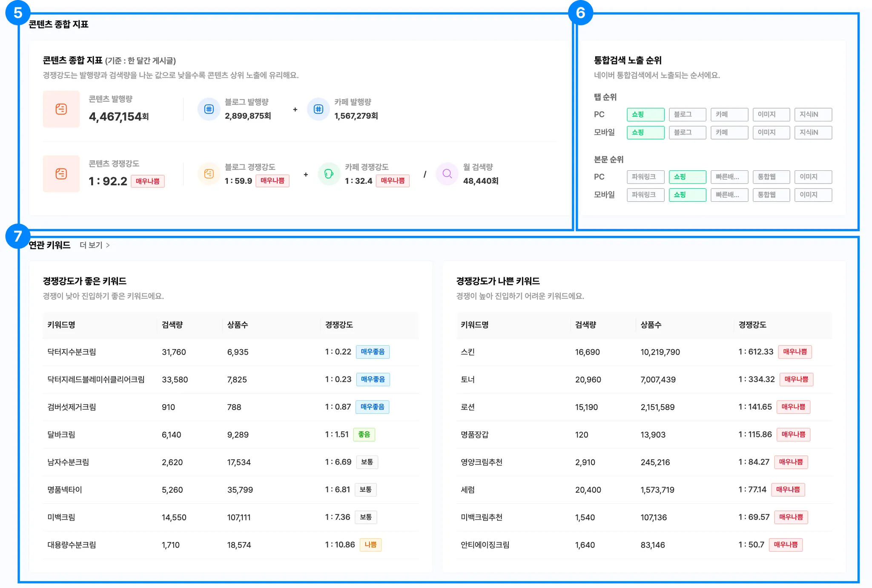Viewport: 872px width, 588px height.
Task: Click the content publication volume orange icon
Action: (61, 109)
